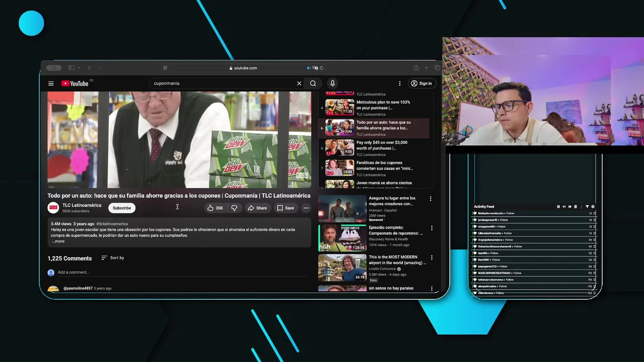Mute tab audio via speaker icon in address bar
The width and height of the screenshot is (644, 362).
pyautogui.click(x=309, y=68)
